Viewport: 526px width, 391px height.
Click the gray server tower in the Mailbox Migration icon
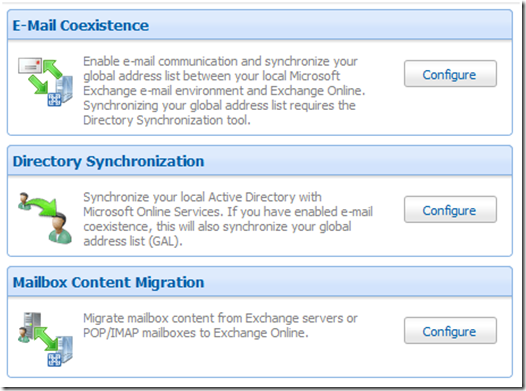(x=32, y=325)
